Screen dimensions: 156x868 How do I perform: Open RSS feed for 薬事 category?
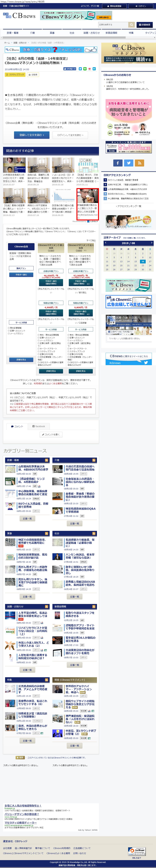click(x=46, y=534)
